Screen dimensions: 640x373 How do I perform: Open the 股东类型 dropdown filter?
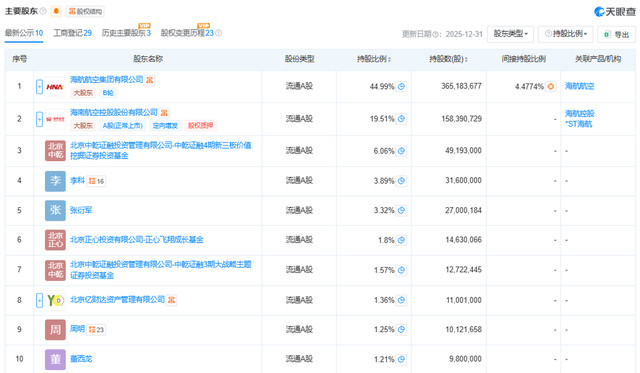coord(510,34)
